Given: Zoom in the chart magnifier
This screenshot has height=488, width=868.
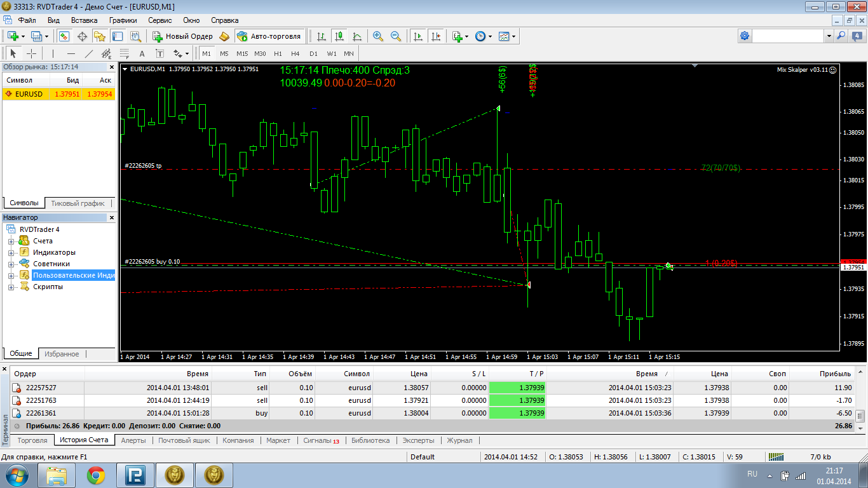Looking at the screenshot, I should click(378, 36).
